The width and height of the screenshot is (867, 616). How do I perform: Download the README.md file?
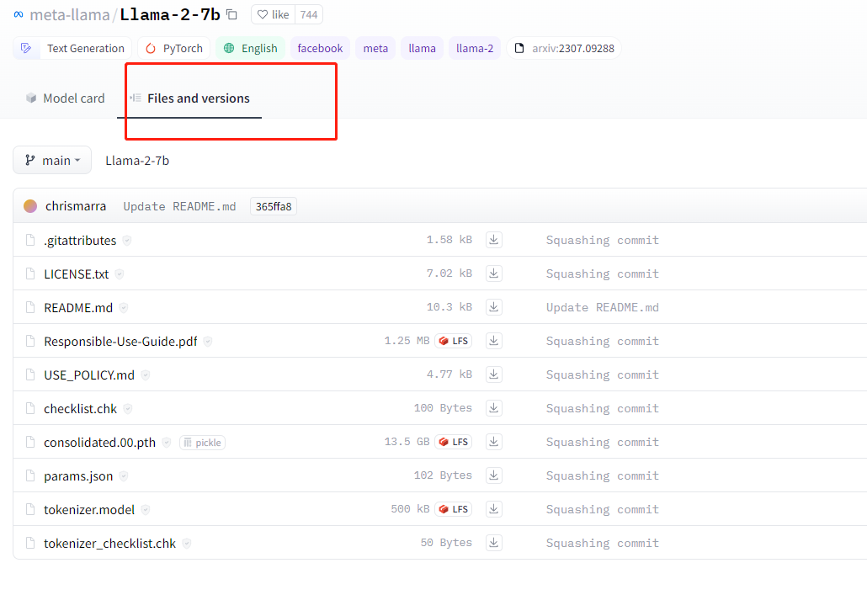point(494,307)
